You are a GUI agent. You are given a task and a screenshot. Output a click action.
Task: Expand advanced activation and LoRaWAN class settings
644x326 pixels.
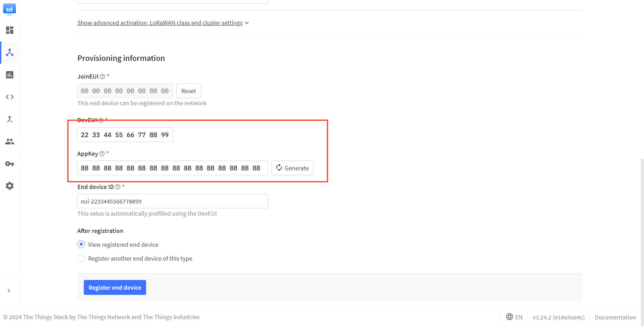[x=163, y=23]
